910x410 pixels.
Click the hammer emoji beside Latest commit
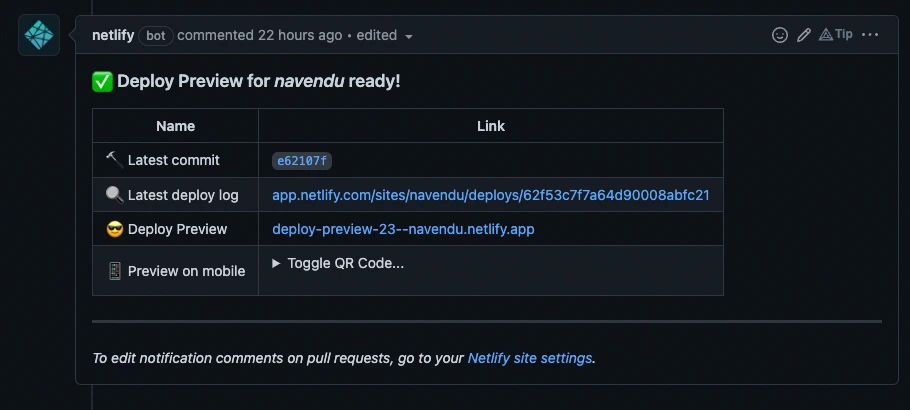tap(114, 160)
